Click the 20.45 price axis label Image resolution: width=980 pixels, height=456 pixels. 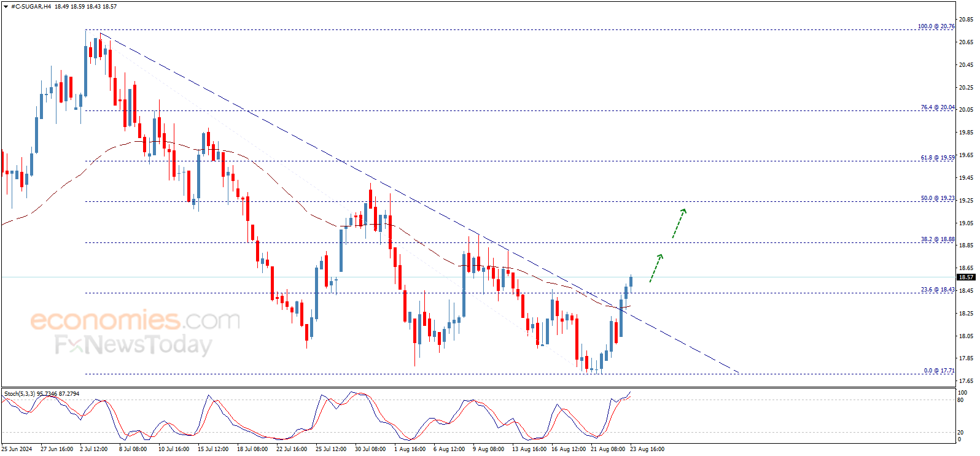966,65
